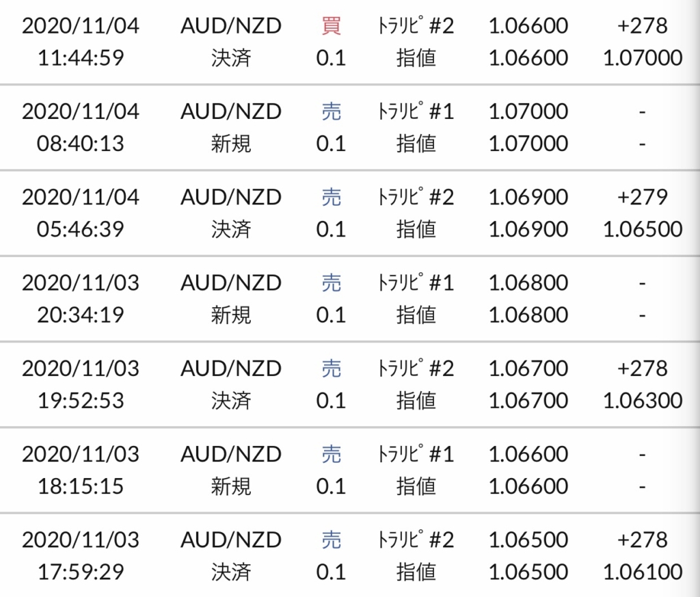The image size is (700, 597).
Task: Open the 2020/11/03 18:15:15 trade row
Action: pos(350,470)
